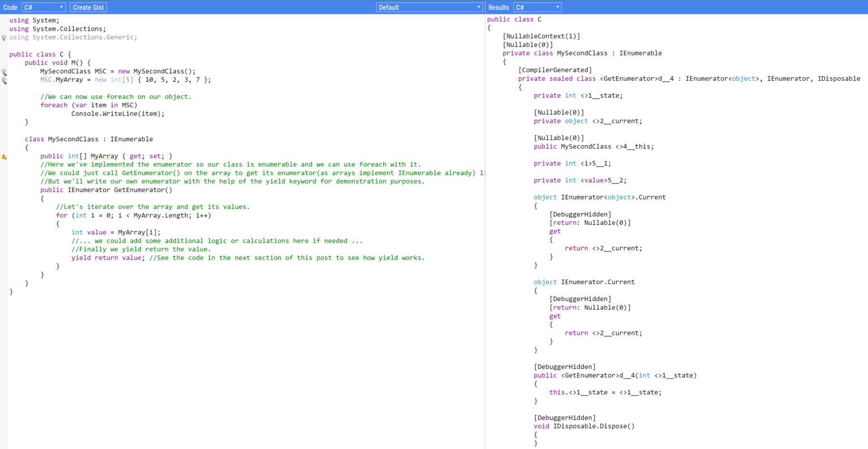Click the foreach keyword inside method M

[54, 105]
